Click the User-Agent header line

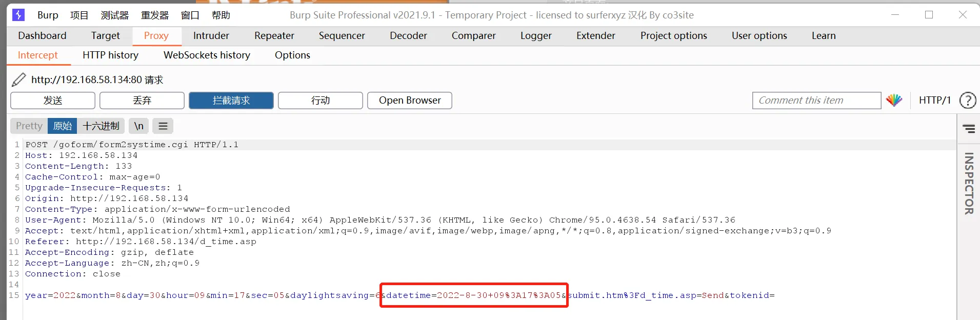(380, 220)
